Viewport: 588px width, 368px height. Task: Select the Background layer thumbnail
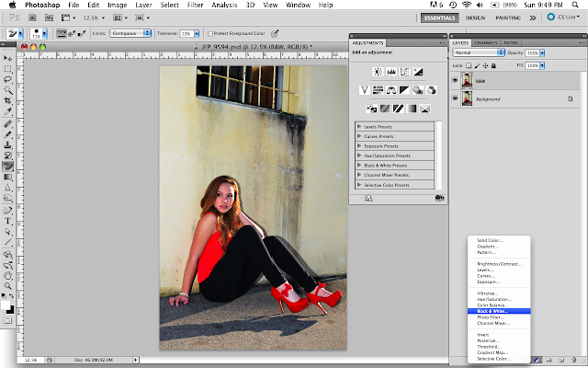click(x=469, y=98)
